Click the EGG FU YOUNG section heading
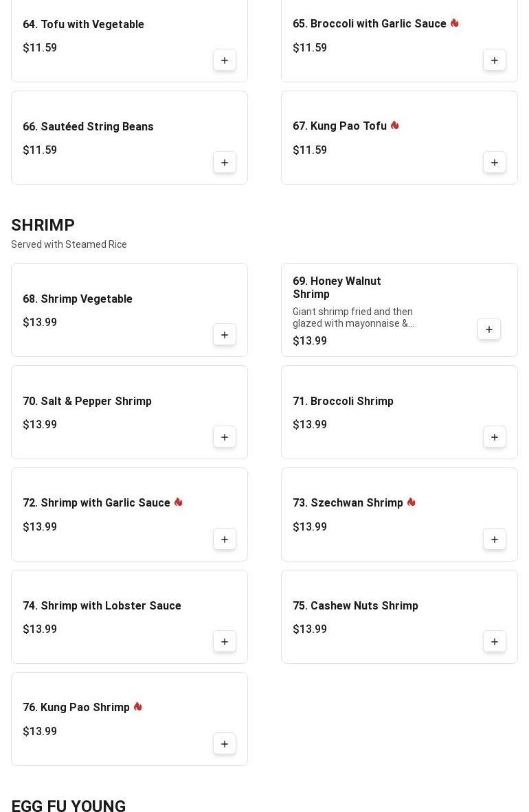Screen dimensions: 529x812 click(x=69, y=806)
